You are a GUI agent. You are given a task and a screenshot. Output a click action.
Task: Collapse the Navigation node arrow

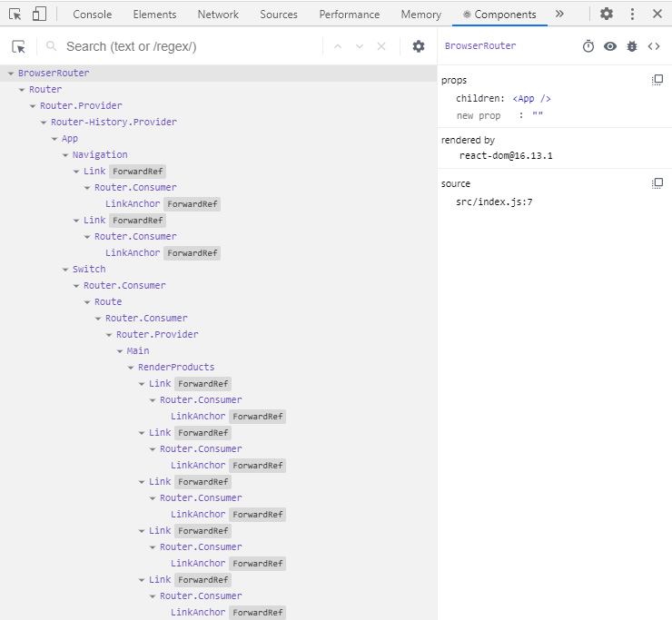pyautogui.click(x=65, y=155)
